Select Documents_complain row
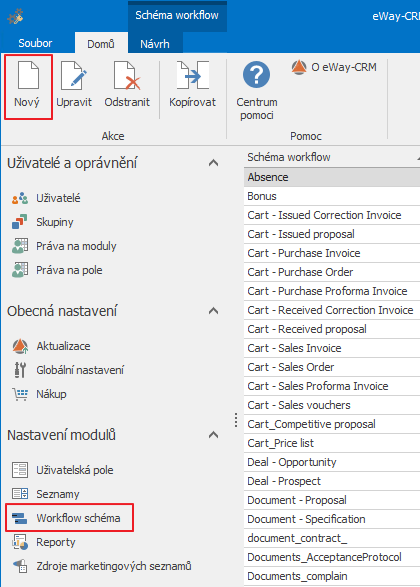The image size is (420, 587). click(332, 577)
